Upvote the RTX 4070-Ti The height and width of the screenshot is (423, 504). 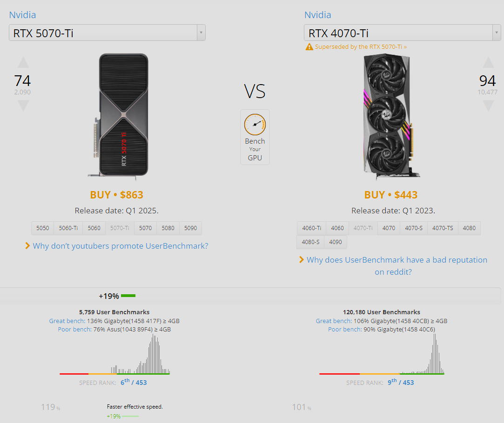(488, 63)
